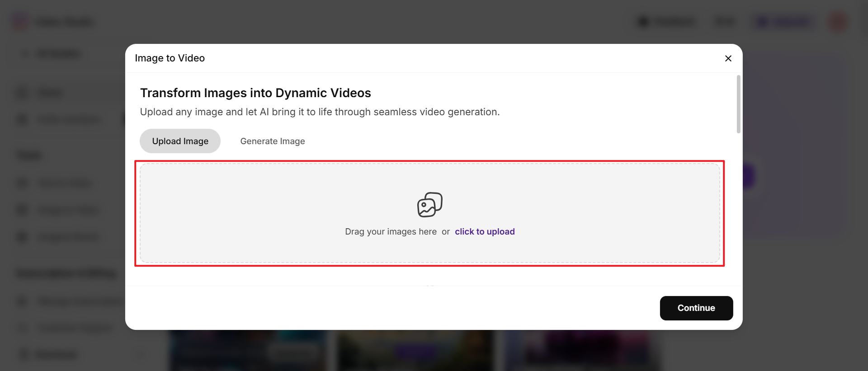Screen dimensions: 868x371
Task: Open the red profile avatar in header
Action: click(x=838, y=22)
